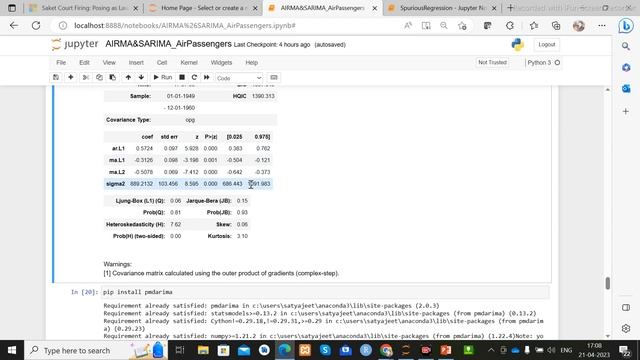Open the File menu
This screenshot has width=640, height=360.
(61, 62)
